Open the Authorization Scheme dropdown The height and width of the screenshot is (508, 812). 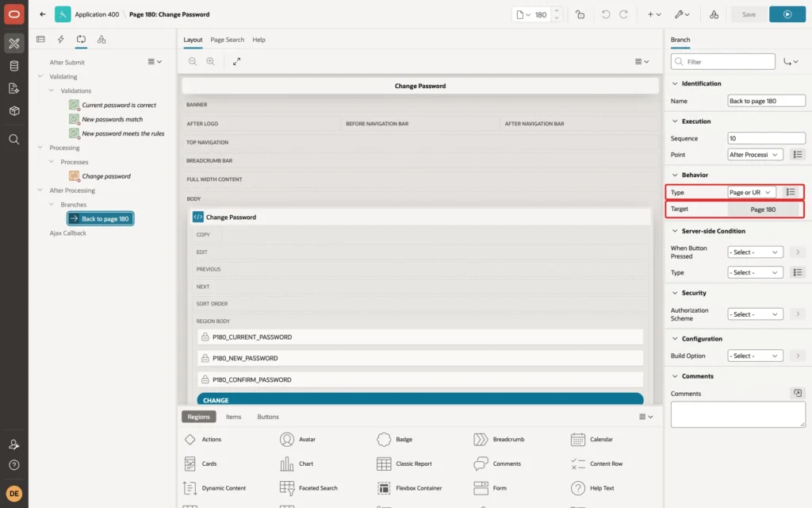point(755,314)
